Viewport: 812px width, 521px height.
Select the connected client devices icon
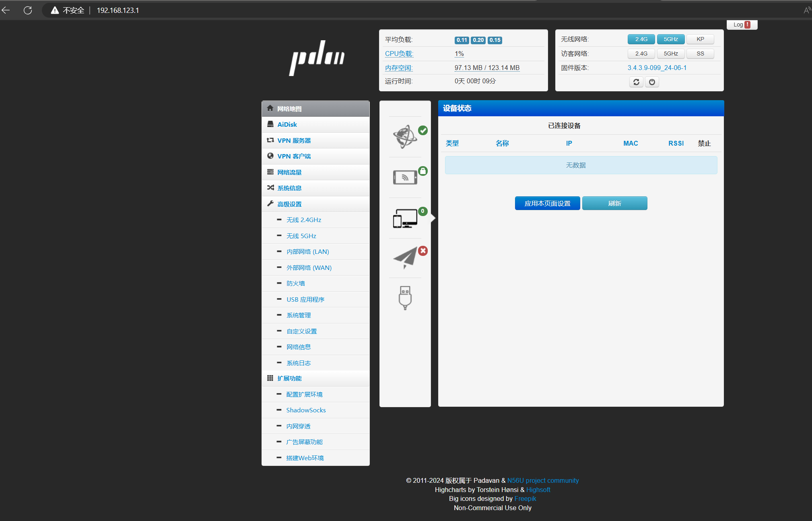click(x=405, y=218)
